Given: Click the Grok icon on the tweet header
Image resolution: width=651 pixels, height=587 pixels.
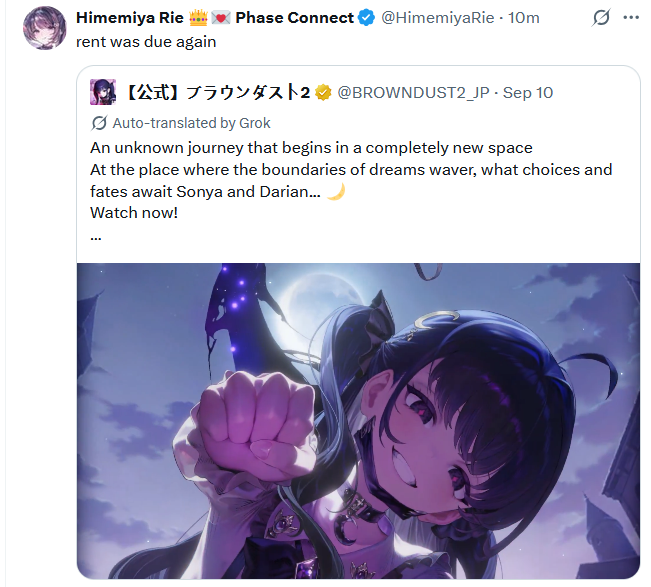Looking at the screenshot, I should click(601, 18).
